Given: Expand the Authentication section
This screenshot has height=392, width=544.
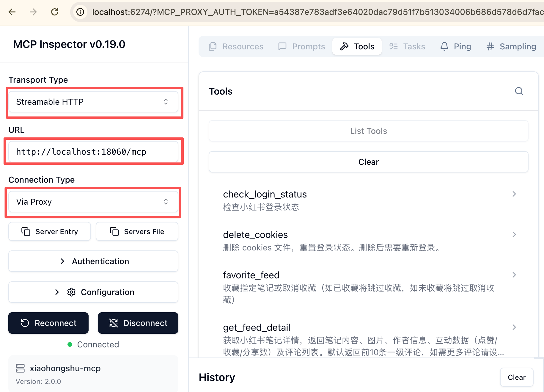Looking at the screenshot, I should [x=93, y=261].
